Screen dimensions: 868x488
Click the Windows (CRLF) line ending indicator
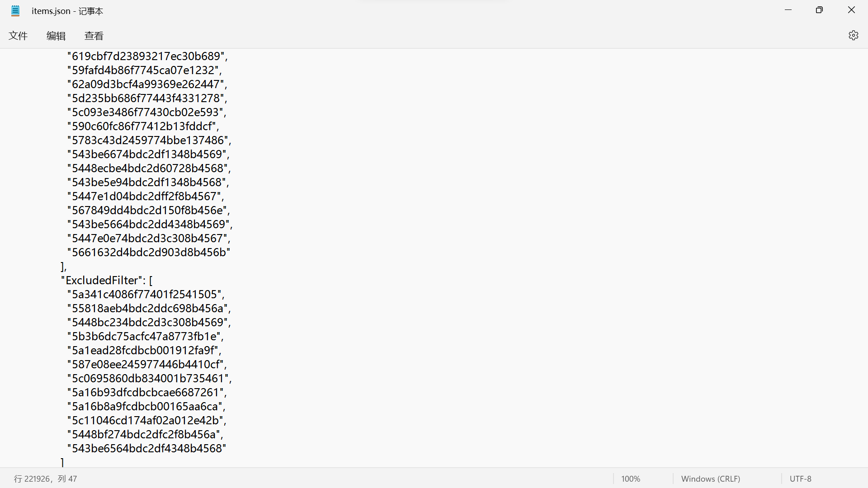click(x=710, y=479)
